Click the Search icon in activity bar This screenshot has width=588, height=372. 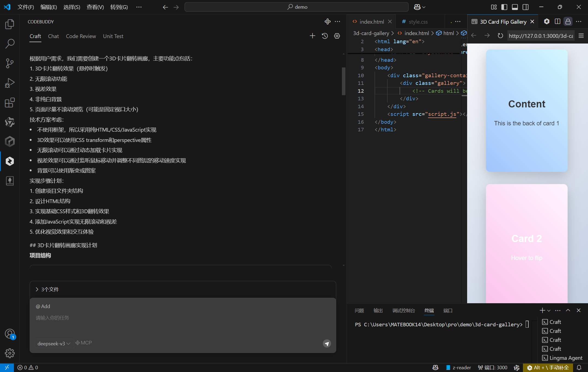(10, 44)
